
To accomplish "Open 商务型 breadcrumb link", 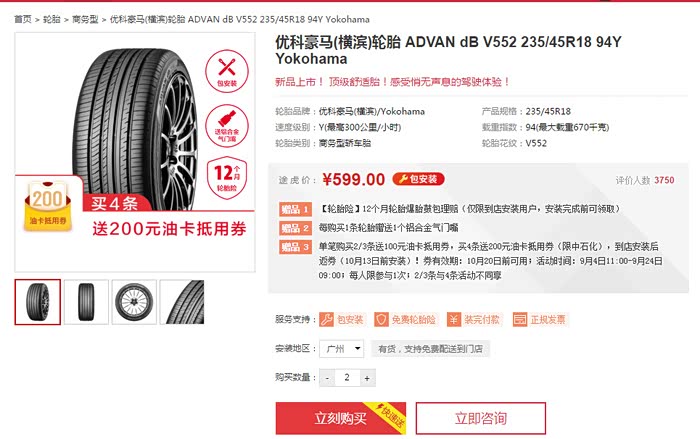I will coord(85,19).
